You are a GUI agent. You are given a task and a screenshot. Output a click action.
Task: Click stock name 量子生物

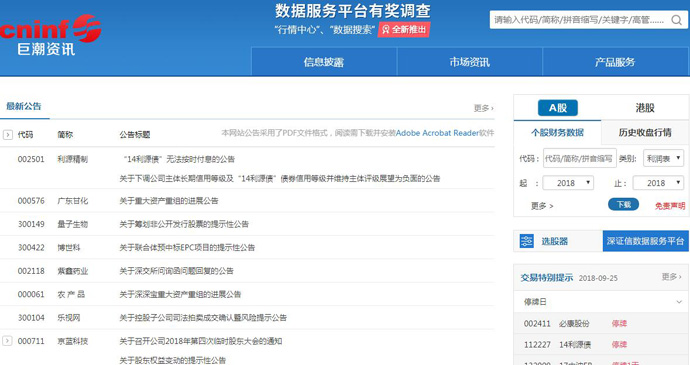point(73,224)
